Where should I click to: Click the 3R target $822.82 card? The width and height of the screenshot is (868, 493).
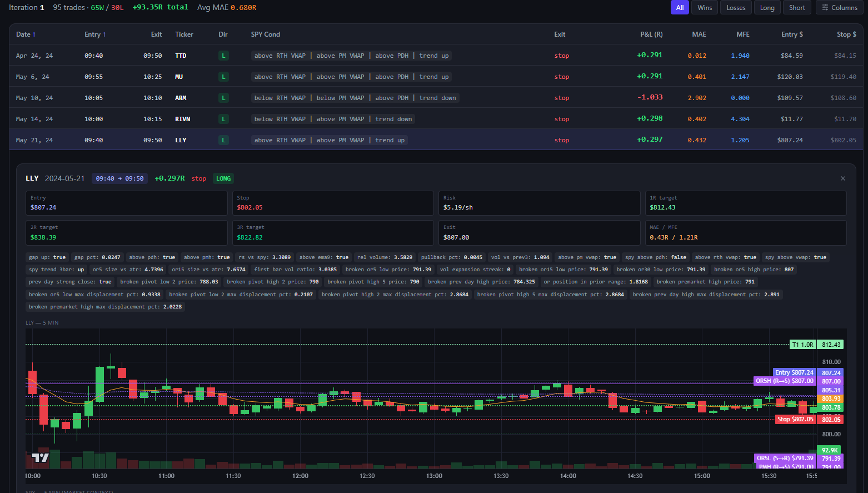(333, 233)
